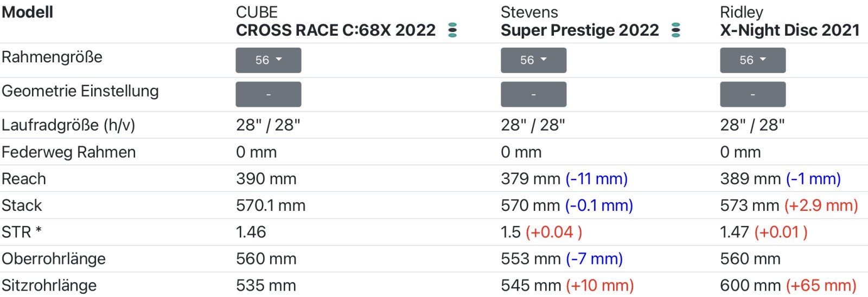Open the Ridley frame size 56 dropdown
Image resolution: width=868 pixels, height=297 pixels.
coord(752,60)
